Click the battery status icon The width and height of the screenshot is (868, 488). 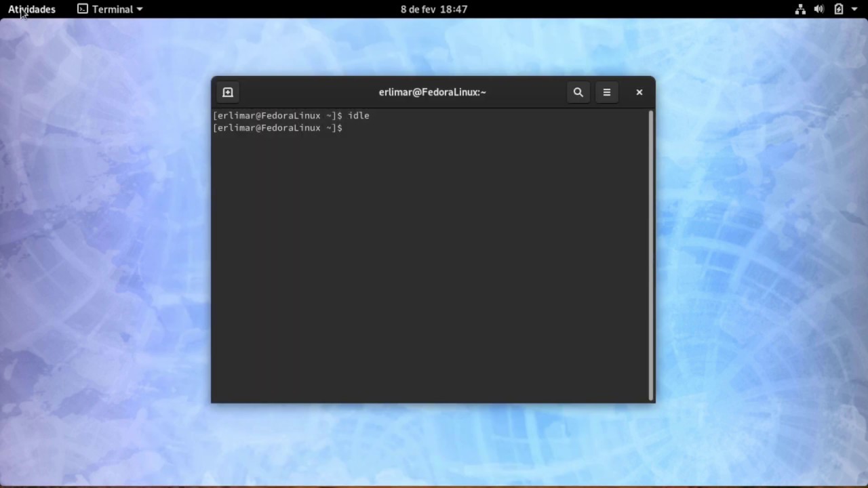tap(839, 9)
